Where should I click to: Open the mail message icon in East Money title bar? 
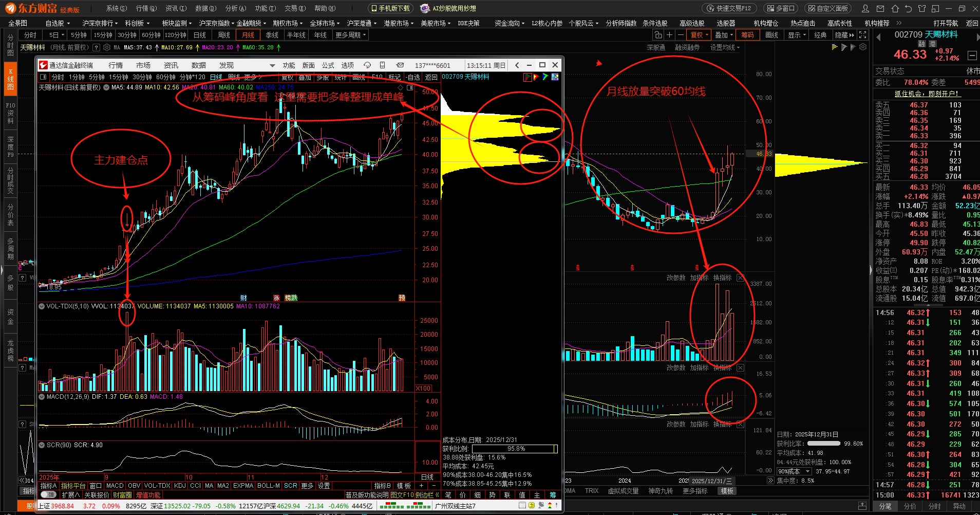[880, 8]
